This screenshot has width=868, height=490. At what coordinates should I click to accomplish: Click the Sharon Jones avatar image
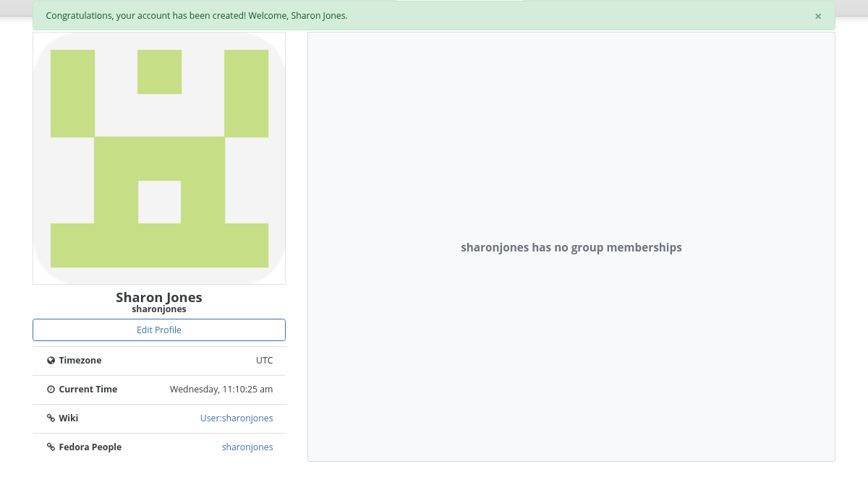[x=159, y=158]
